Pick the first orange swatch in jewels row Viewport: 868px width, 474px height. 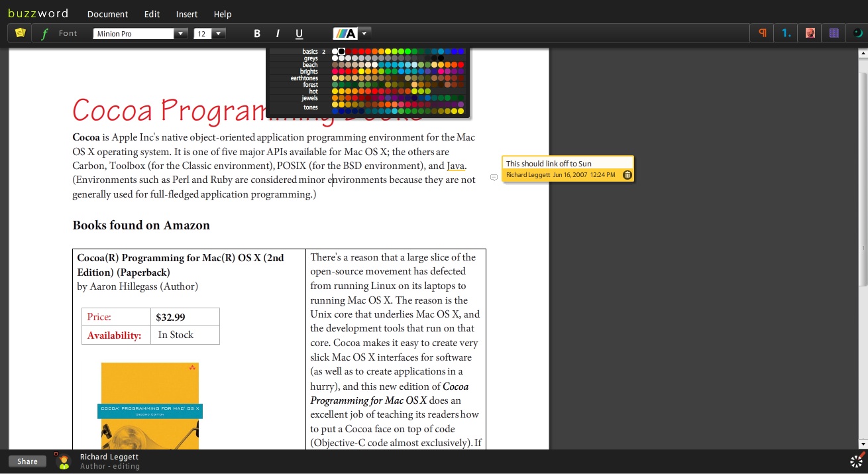[335, 98]
